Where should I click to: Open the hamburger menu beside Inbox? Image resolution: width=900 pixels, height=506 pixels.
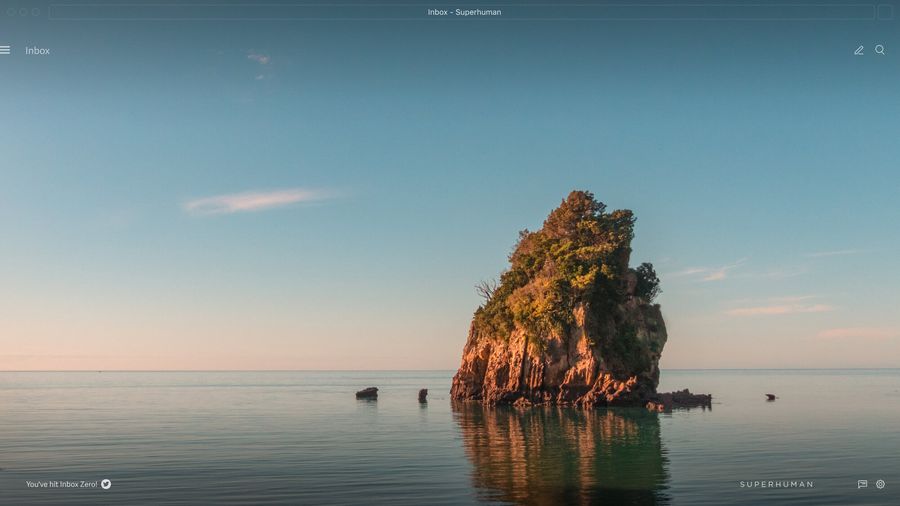point(5,50)
